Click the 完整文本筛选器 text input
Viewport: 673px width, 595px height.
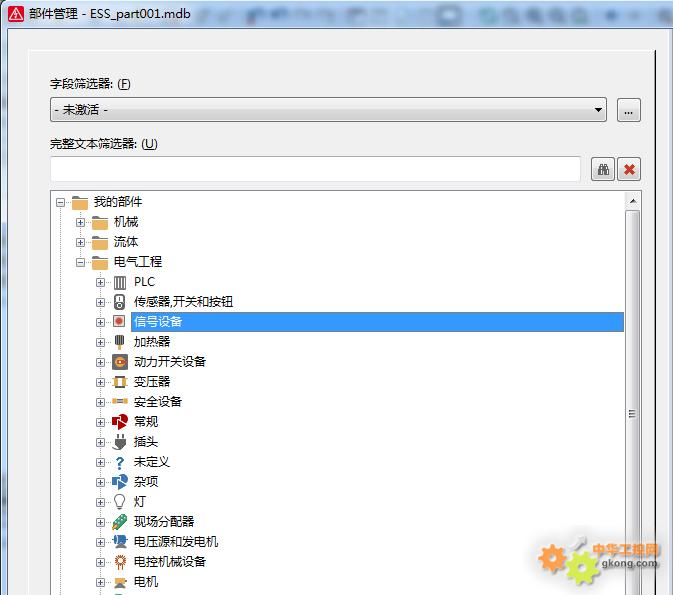pos(315,169)
